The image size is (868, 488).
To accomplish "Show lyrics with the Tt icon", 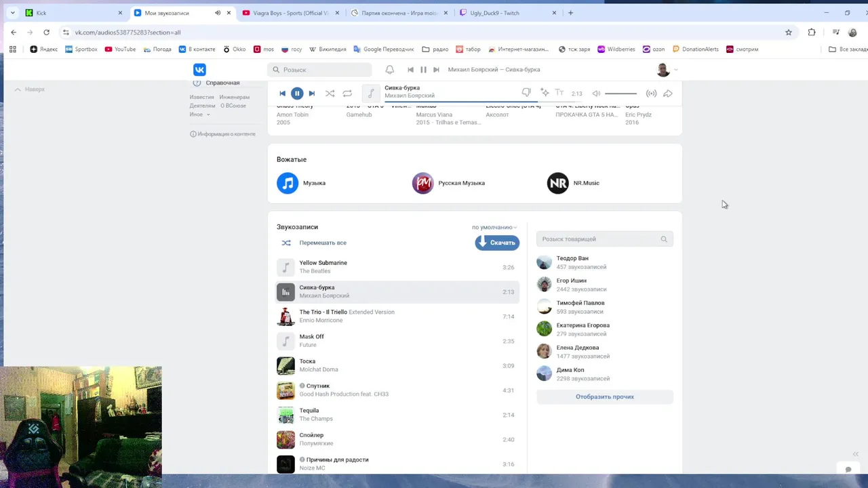I will tap(559, 93).
